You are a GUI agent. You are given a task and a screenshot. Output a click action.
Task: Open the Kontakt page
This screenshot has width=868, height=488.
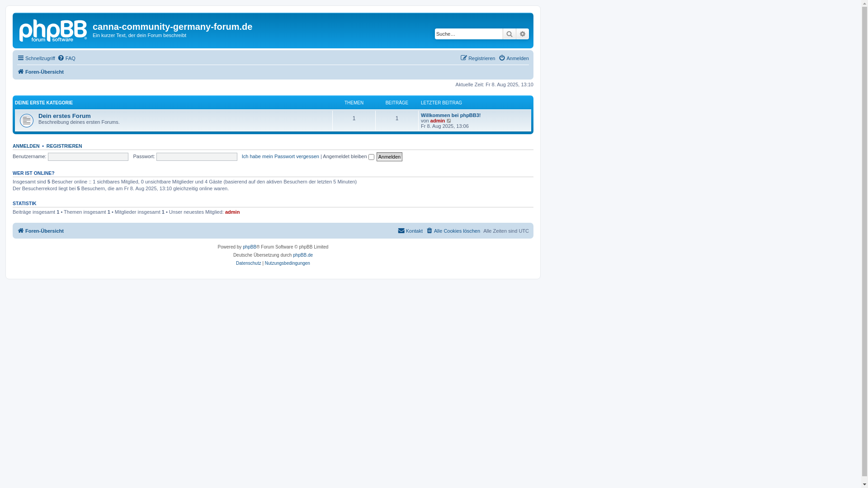(410, 231)
